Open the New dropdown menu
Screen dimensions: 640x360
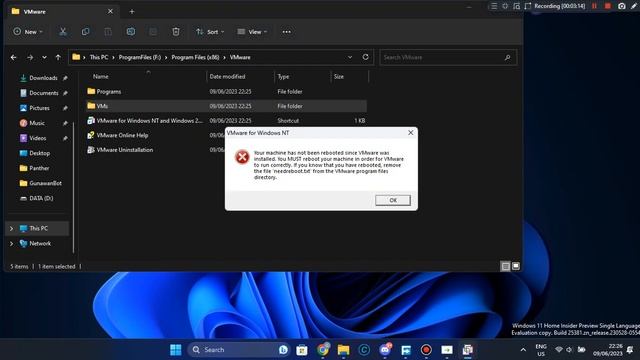pyautogui.click(x=28, y=32)
